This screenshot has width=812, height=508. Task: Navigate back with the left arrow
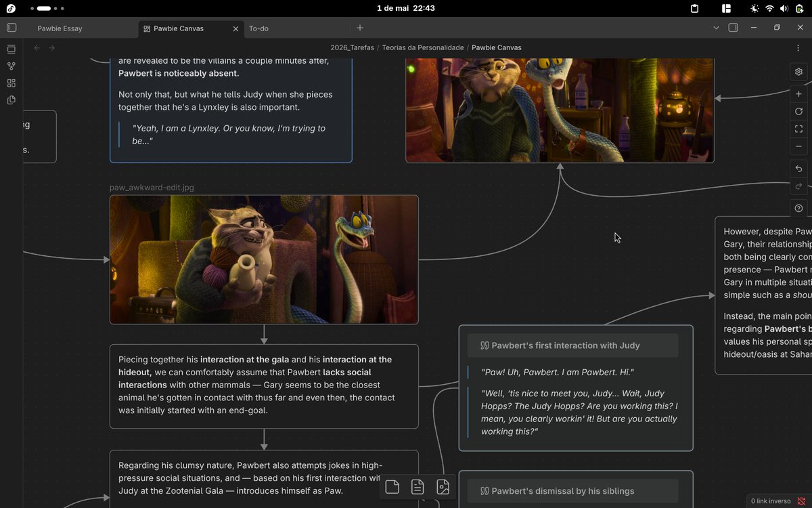[x=37, y=47]
